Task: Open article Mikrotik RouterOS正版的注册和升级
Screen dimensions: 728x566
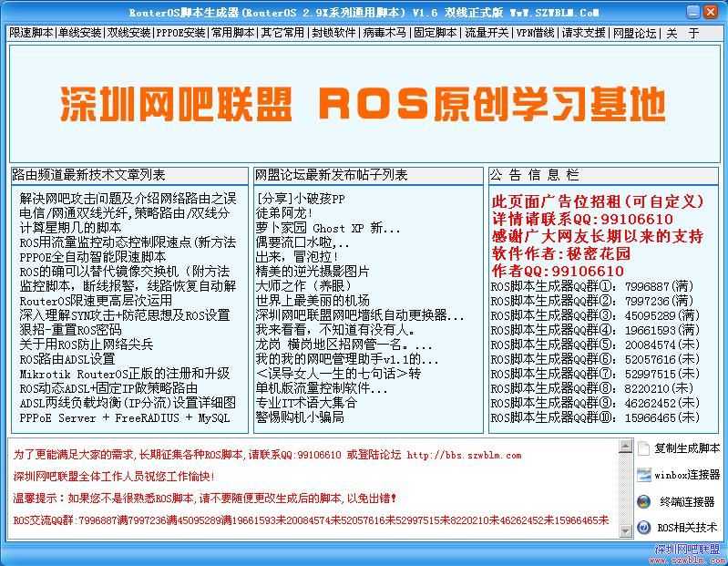Action: point(125,374)
